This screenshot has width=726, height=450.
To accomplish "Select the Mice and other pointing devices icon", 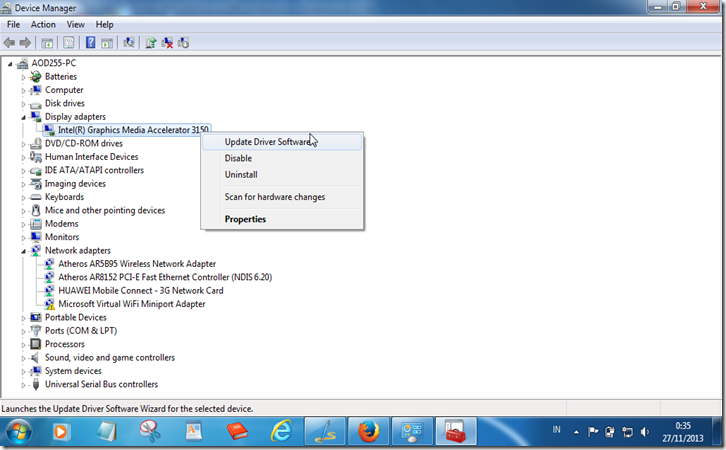I will pyautogui.click(x=36, y=210).
